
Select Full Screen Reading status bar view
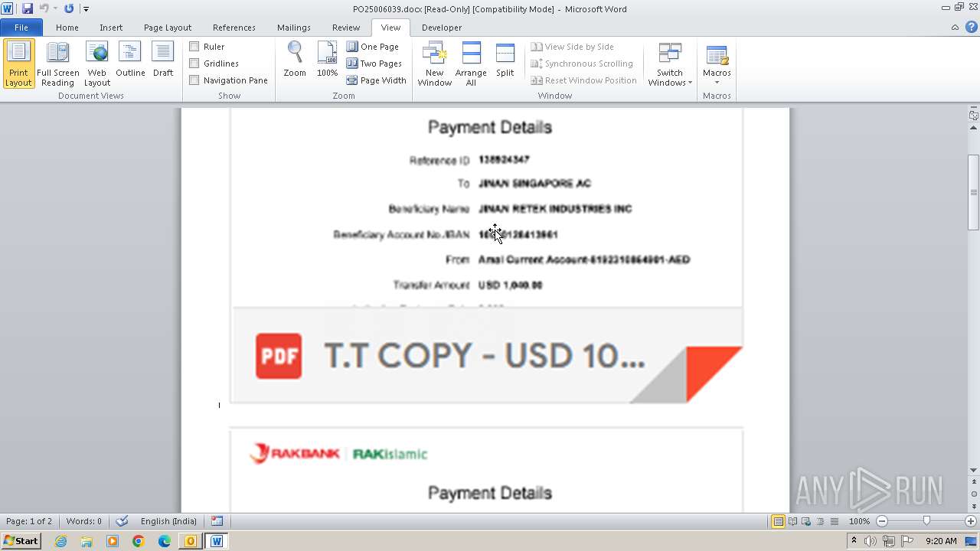(x=792, y=521)
